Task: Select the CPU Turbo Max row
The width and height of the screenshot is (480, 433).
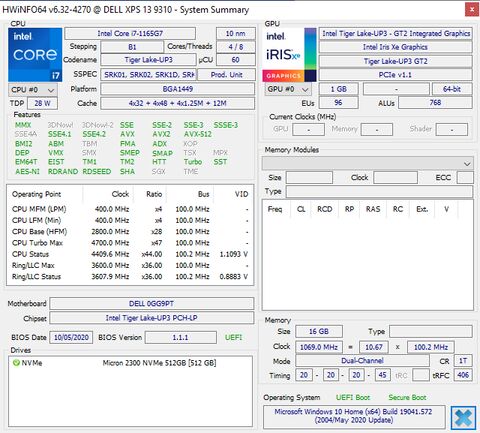Action: tap(130, 243)
